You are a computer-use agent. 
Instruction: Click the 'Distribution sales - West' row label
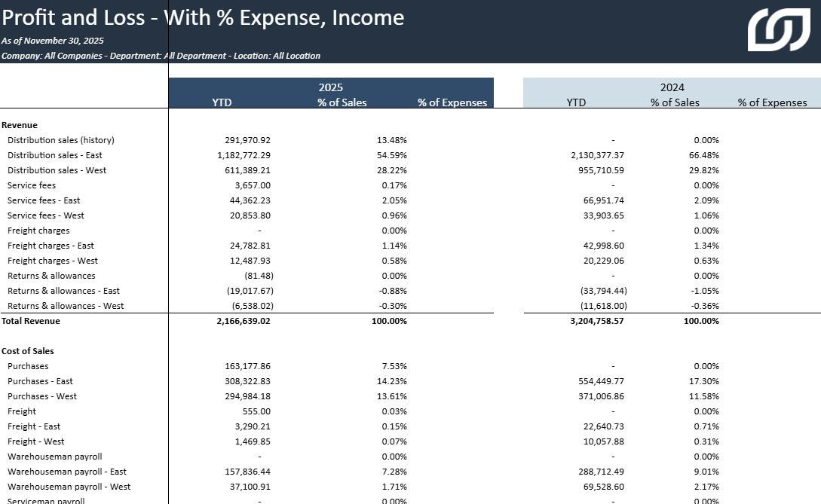coord(57,170)
